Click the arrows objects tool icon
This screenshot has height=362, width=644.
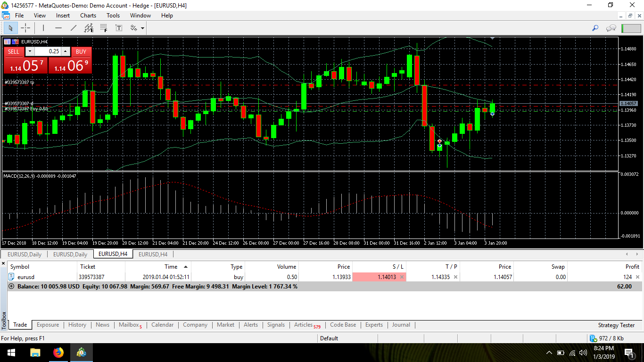(x=133, y=28)
